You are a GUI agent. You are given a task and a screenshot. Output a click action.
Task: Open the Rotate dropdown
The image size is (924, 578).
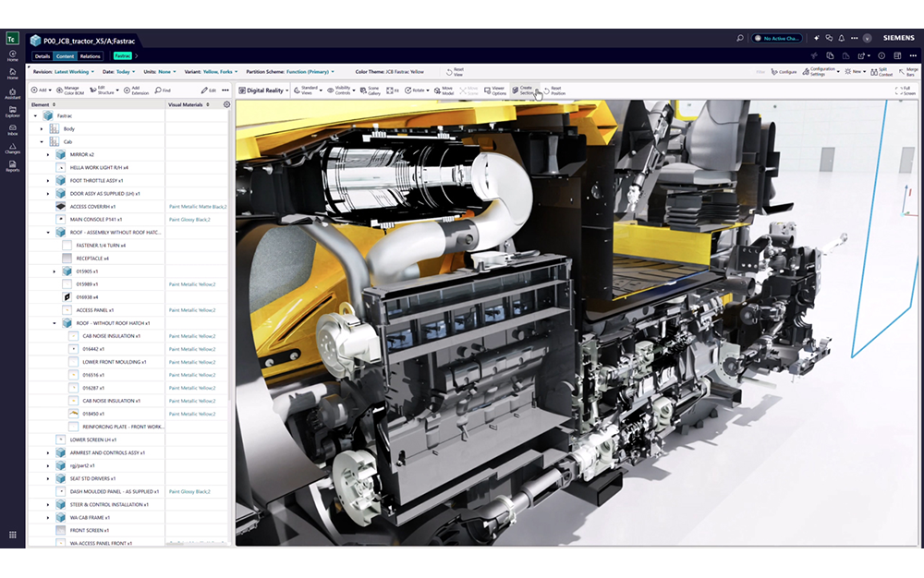[417, 90]
